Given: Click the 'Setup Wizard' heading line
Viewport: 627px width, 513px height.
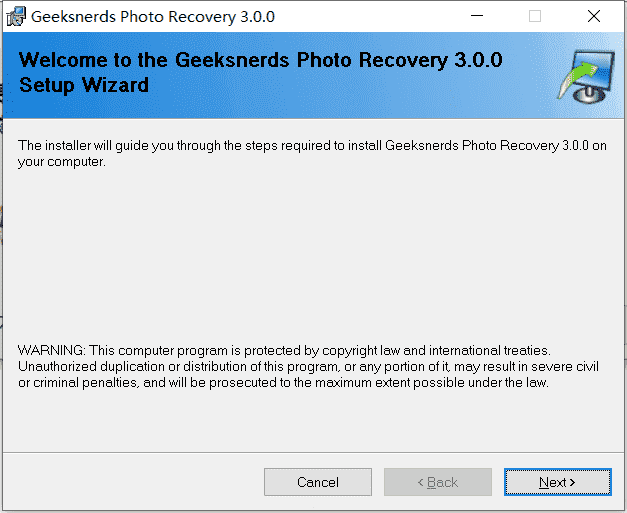Looking at the screenshot, I should [x=84, y=85].
